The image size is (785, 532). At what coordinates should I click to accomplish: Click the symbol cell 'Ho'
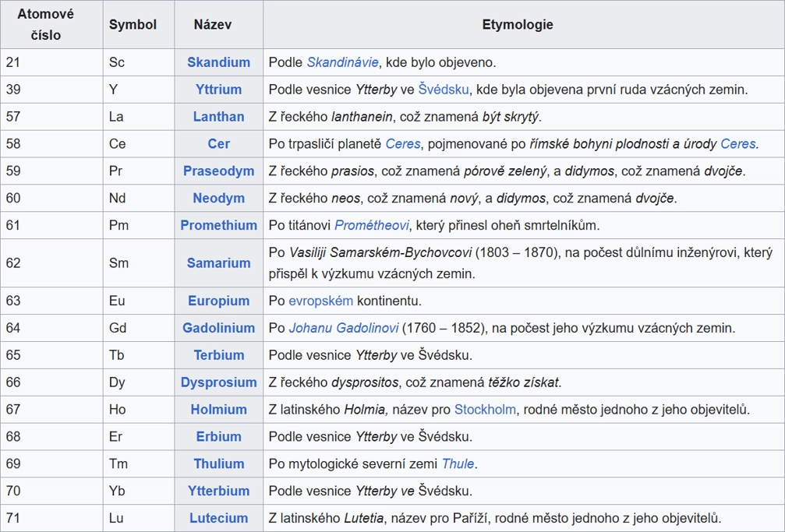(x=139, y=409)
